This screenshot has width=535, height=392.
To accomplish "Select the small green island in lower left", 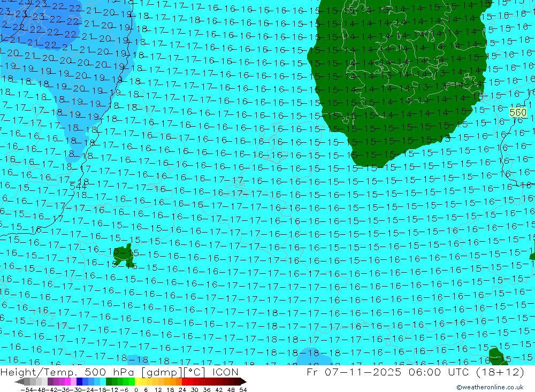I will point(126,256).
